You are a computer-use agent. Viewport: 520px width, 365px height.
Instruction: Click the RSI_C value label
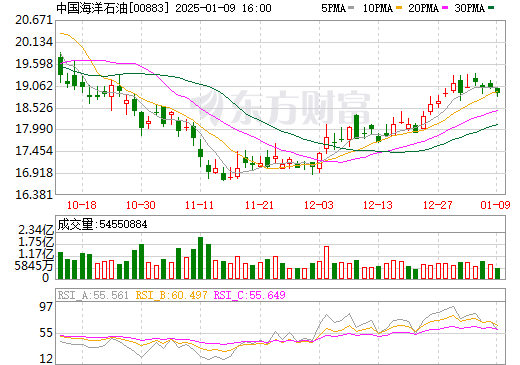click(x=249, y=295)
